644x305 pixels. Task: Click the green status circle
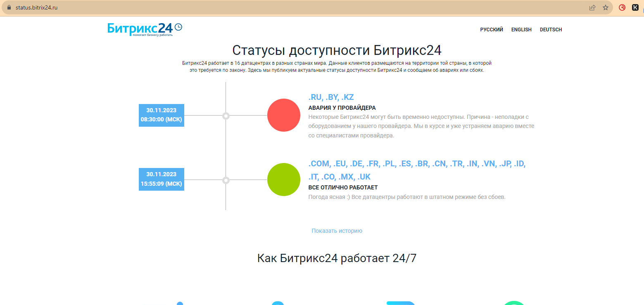(x=284, y=180)
